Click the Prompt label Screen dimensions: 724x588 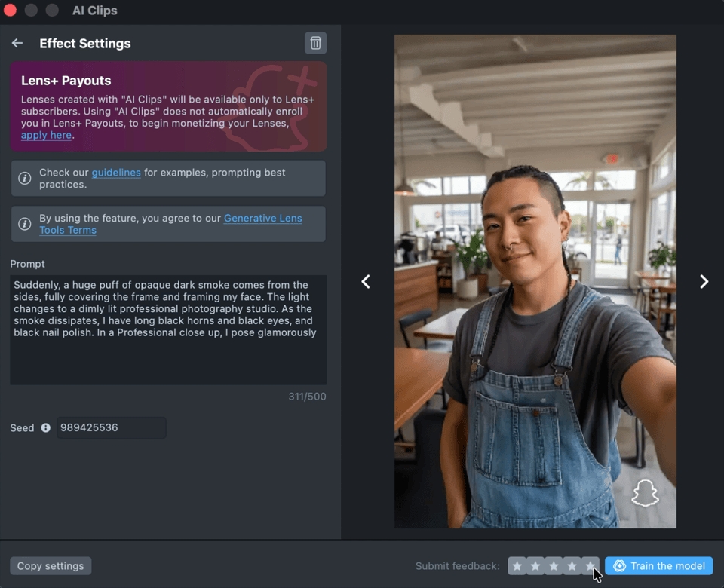click(27, 264)
